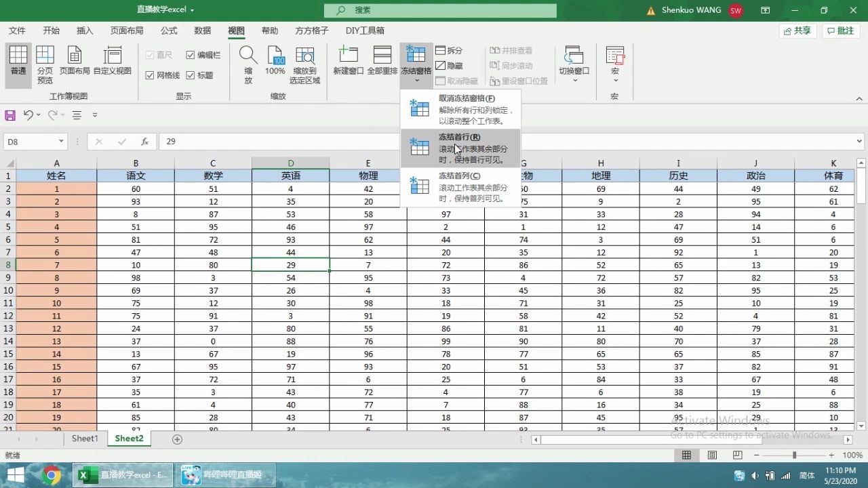Click the zoom out minus button
Image resolution: width=868 pixels, height=488 pixels.
[757, 455]
